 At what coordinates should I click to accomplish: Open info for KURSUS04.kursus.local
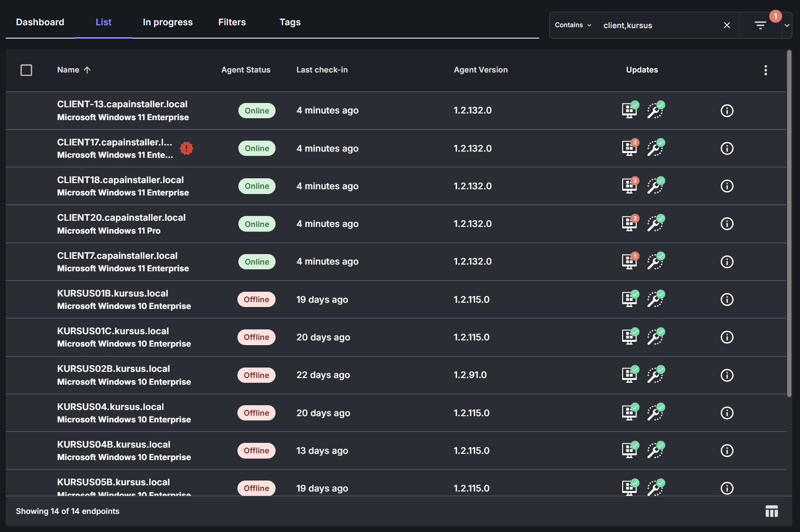[727, 413]
